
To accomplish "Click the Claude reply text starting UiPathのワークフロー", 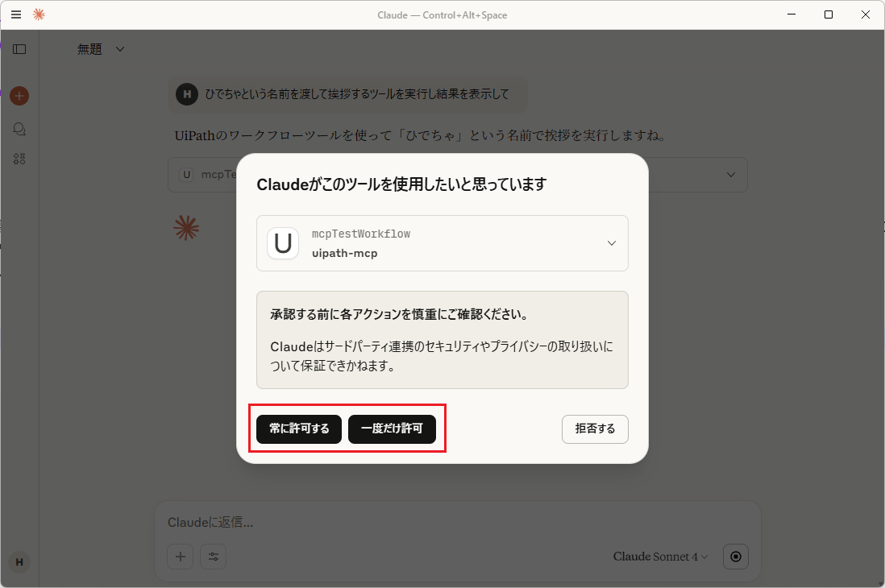I will point(421,135).
